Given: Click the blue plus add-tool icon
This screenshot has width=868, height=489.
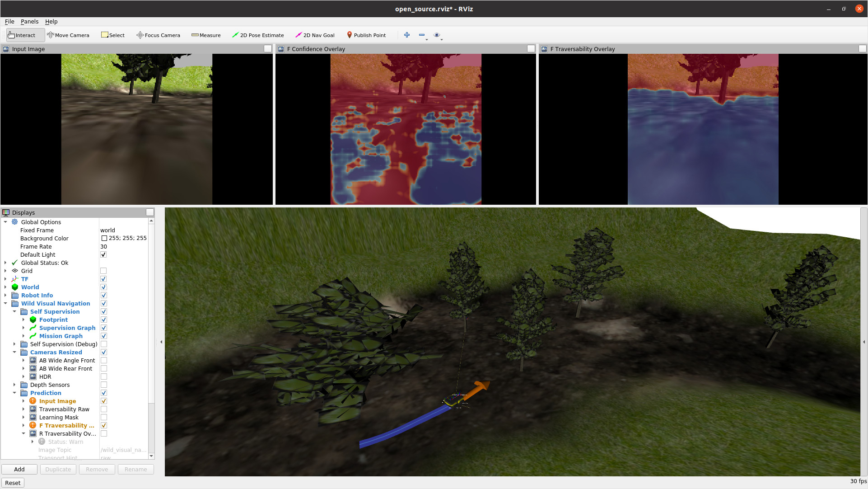Looking at the screenshot, I should (407, 35).
